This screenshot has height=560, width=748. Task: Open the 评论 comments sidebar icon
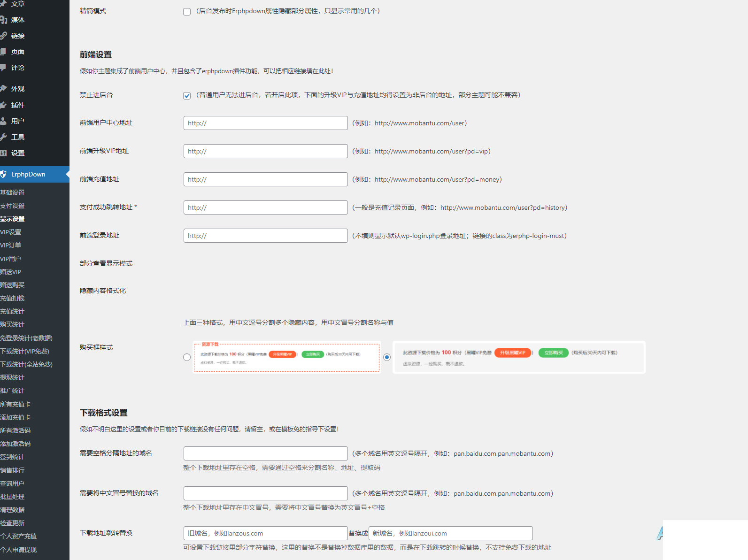[3, 68]
